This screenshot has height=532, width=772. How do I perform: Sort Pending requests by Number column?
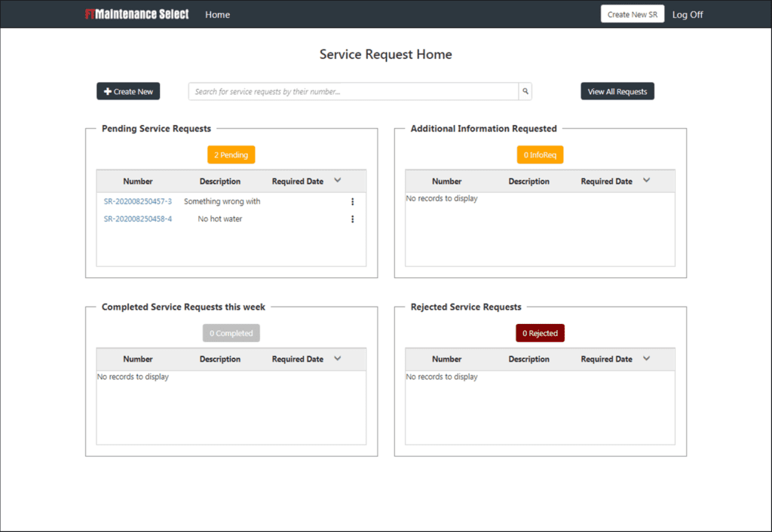pos(138,181)
